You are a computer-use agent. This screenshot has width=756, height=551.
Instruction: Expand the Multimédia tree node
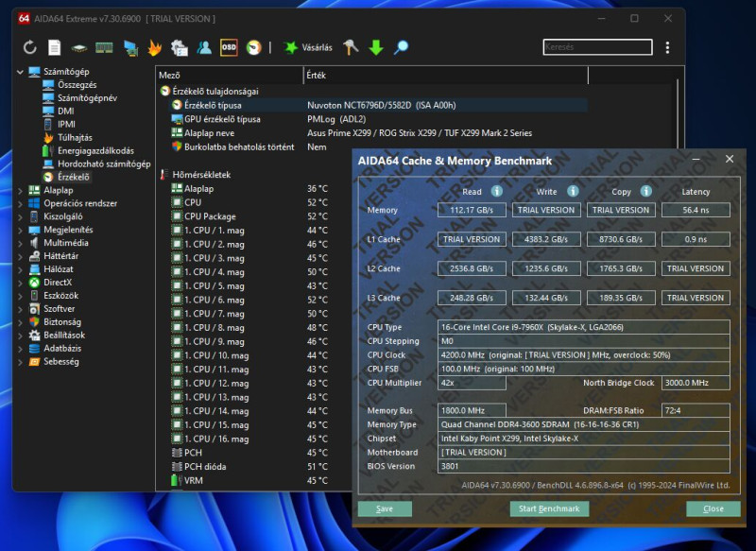(20, 243)
